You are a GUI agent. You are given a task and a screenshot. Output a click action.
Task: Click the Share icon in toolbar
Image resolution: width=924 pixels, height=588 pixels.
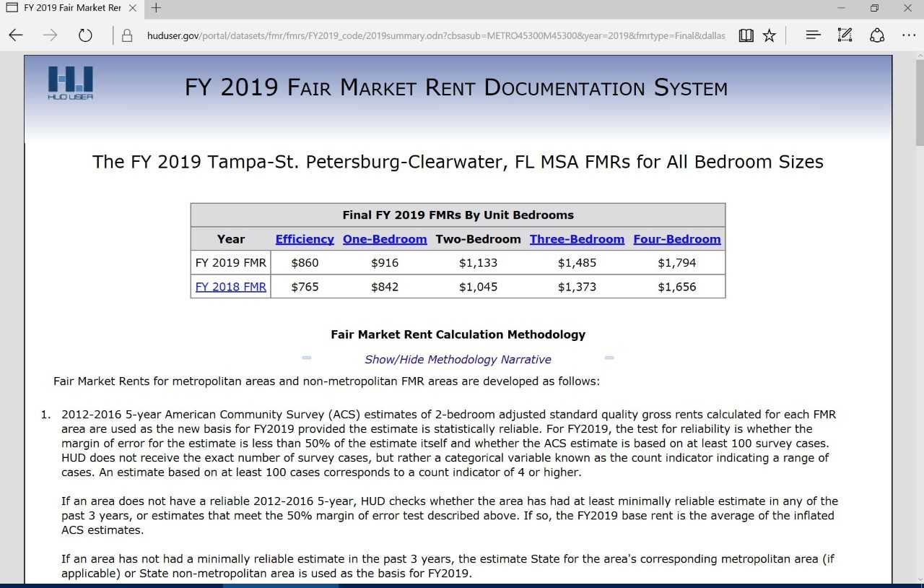(877, 35)
